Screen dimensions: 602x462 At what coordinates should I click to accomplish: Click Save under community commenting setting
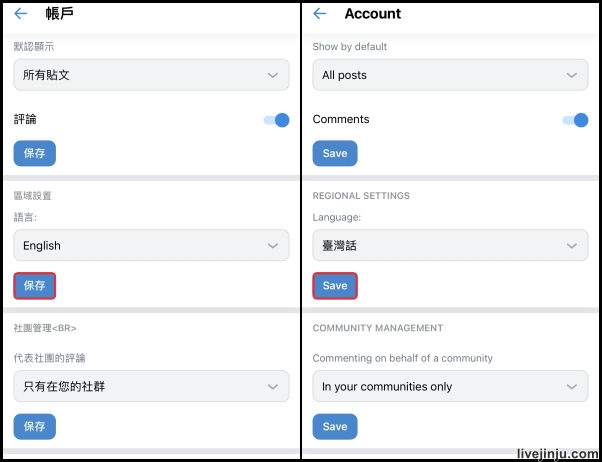pos(335,427)
